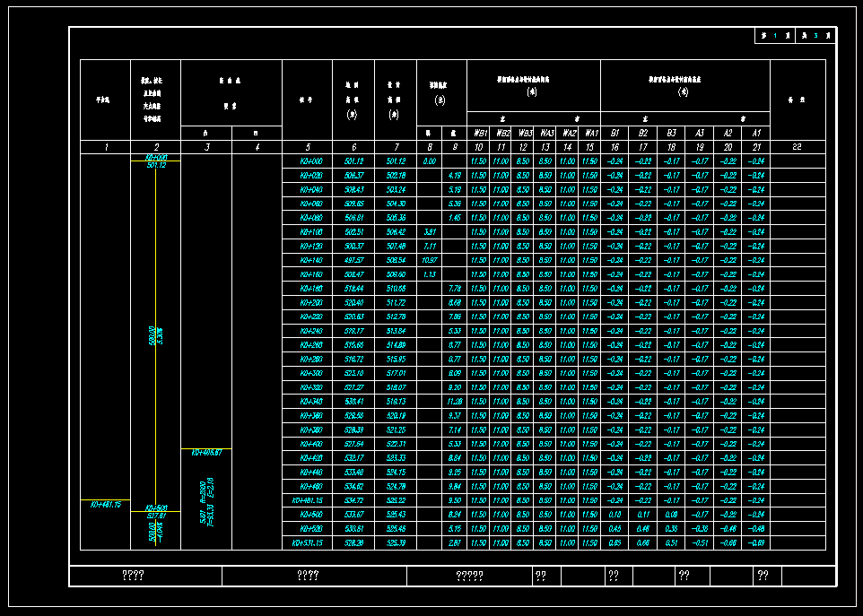Select column number 1 header cell
863x616 pixels.
point(105,146)
